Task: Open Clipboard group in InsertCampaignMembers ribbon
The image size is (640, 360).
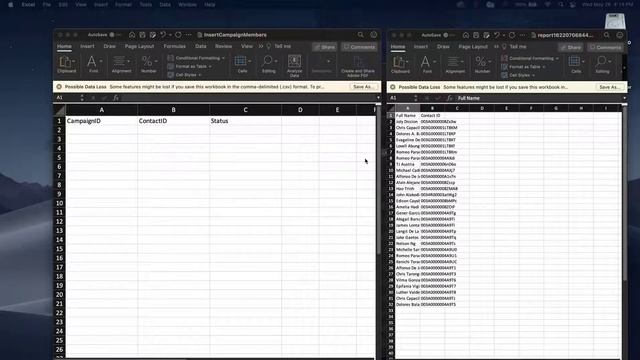Action: click(x=67, y=64)
